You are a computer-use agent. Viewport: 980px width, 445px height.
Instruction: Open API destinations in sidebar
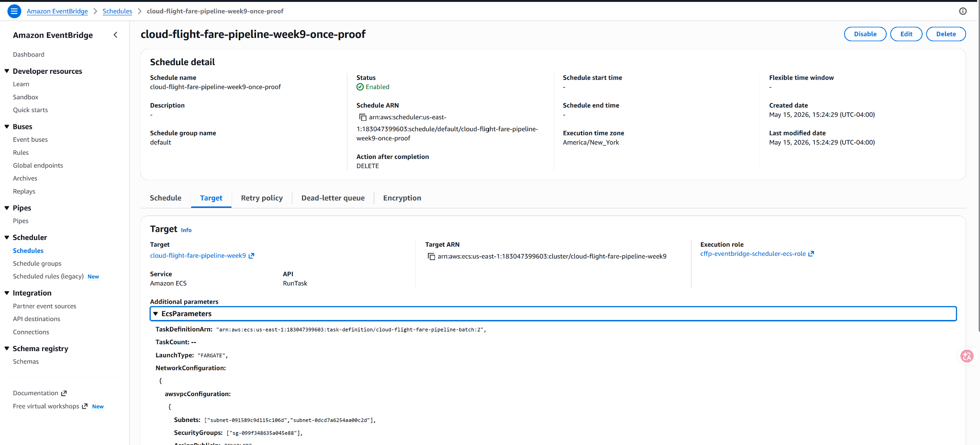36,319
